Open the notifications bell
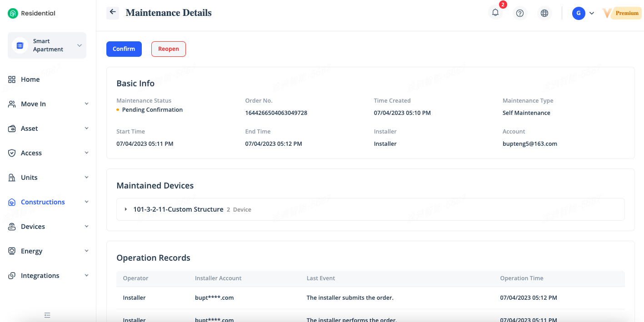The width and height of the screenshot is (644, 322). tap(495, 13)
